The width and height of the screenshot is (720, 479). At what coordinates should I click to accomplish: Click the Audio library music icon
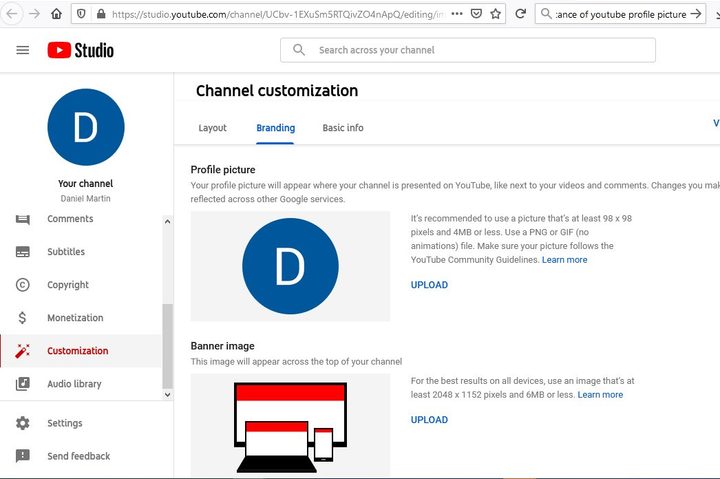click(22, 384)
